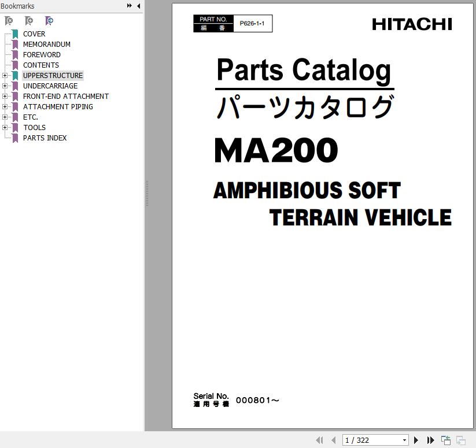Jump to last page button
This screenshot has width=476, height=448.
point(430,440)
